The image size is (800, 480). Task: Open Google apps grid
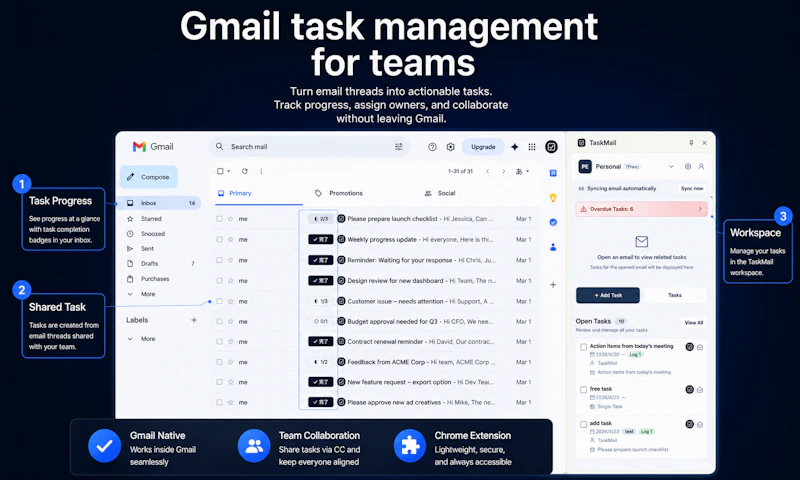(532, 147)
